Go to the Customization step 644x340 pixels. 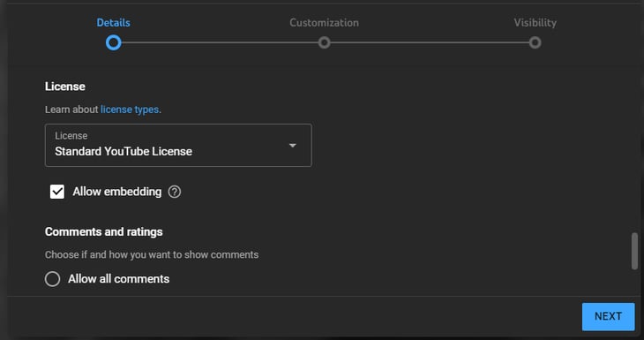(x=324, y=42)
